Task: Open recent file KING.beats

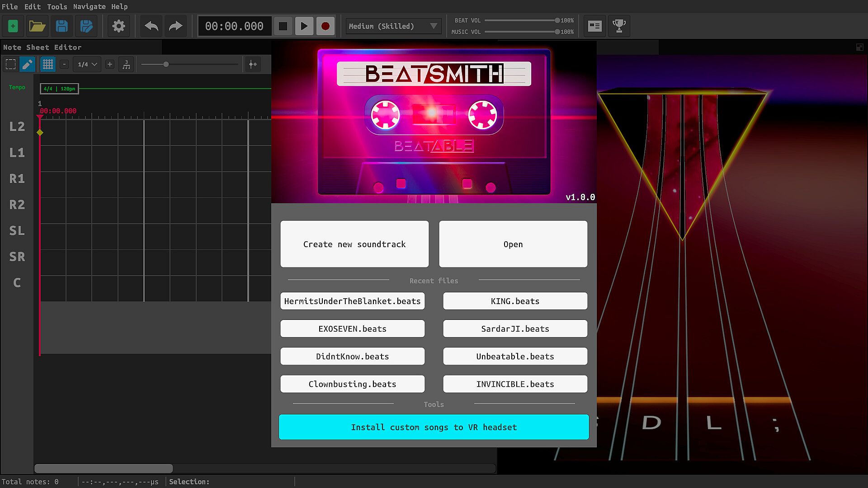Action: (515, 301)
